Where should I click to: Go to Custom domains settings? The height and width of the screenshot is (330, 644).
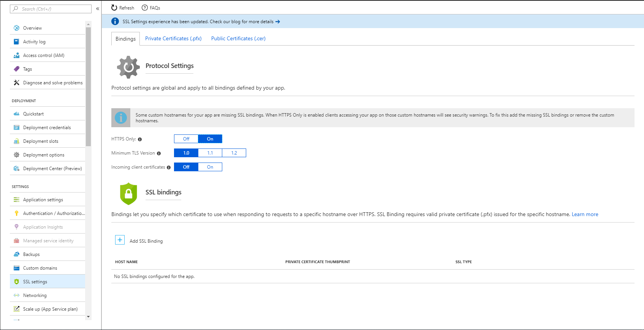coord(40,268)
